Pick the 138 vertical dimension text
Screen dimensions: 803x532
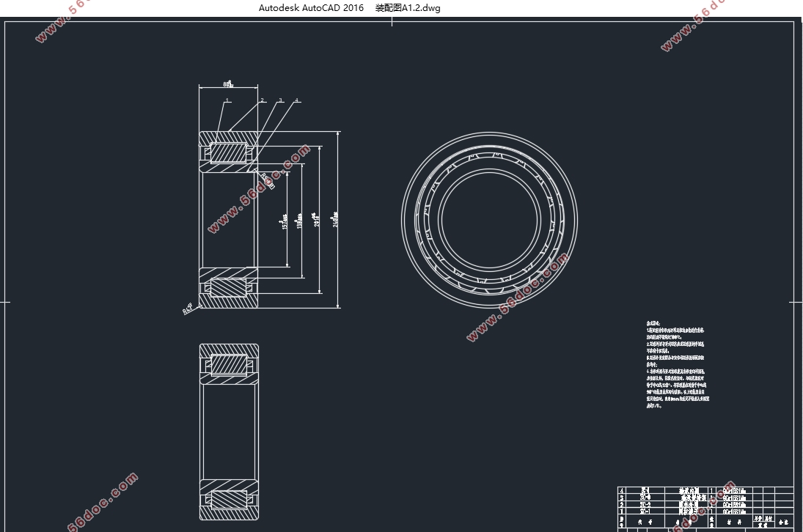pos(299,221)
